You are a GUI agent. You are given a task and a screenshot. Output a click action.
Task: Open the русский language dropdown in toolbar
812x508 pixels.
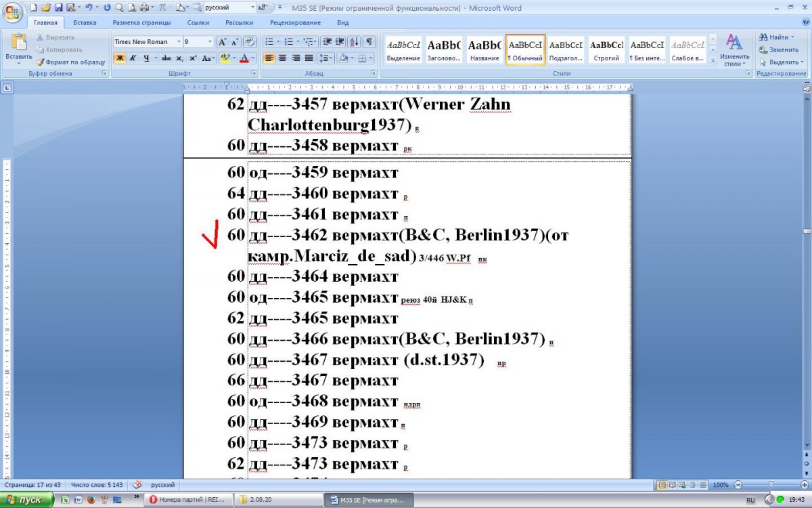click(252, 7)
